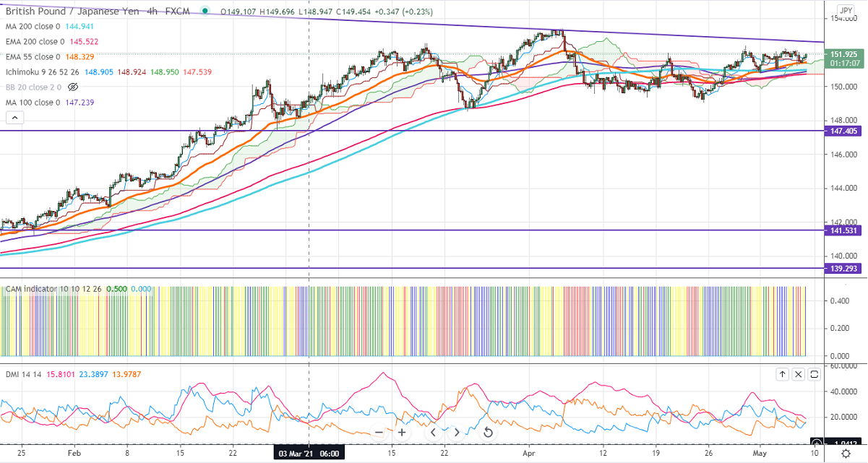Select the CAM indicator legend label
Screen dimensions: 868x463
[x=54, y=289]
